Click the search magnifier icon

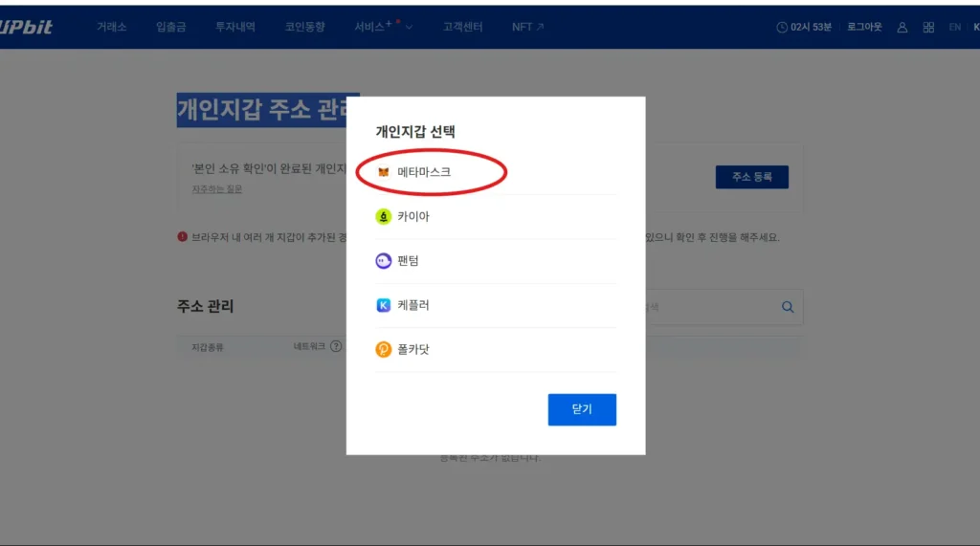[x=788, y=307]
